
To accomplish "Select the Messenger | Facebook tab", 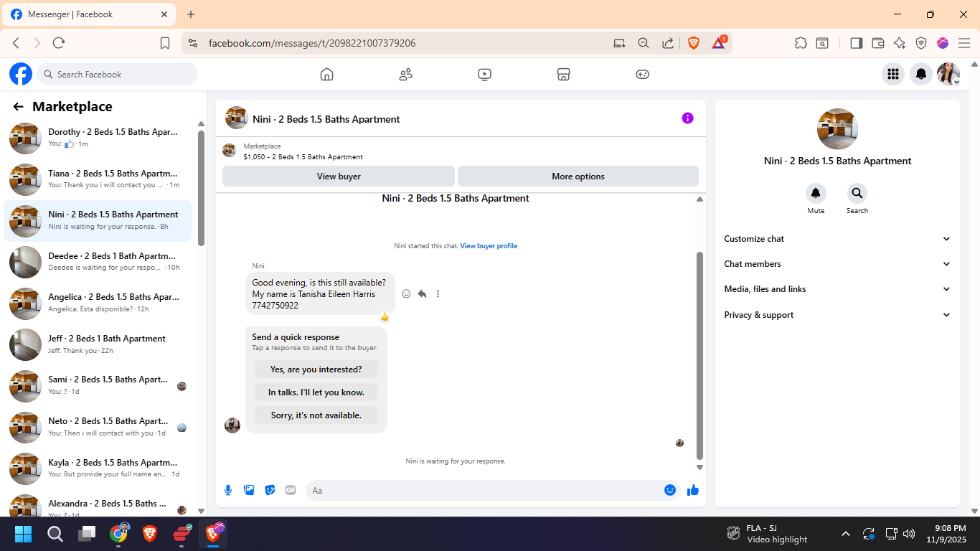I will [x=88, y=14].
